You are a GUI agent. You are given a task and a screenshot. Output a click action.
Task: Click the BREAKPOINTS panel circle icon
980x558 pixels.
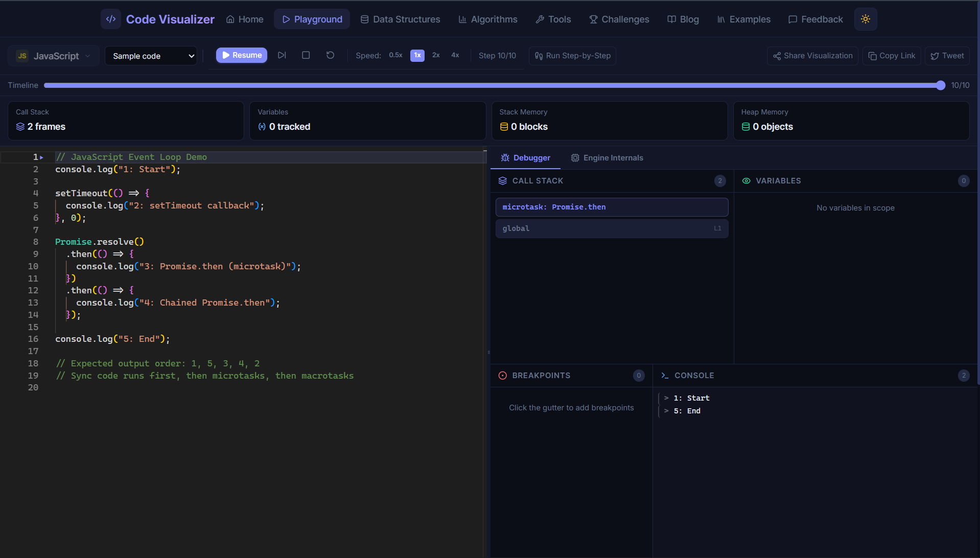pyautogui.click(x=503, y=376)
